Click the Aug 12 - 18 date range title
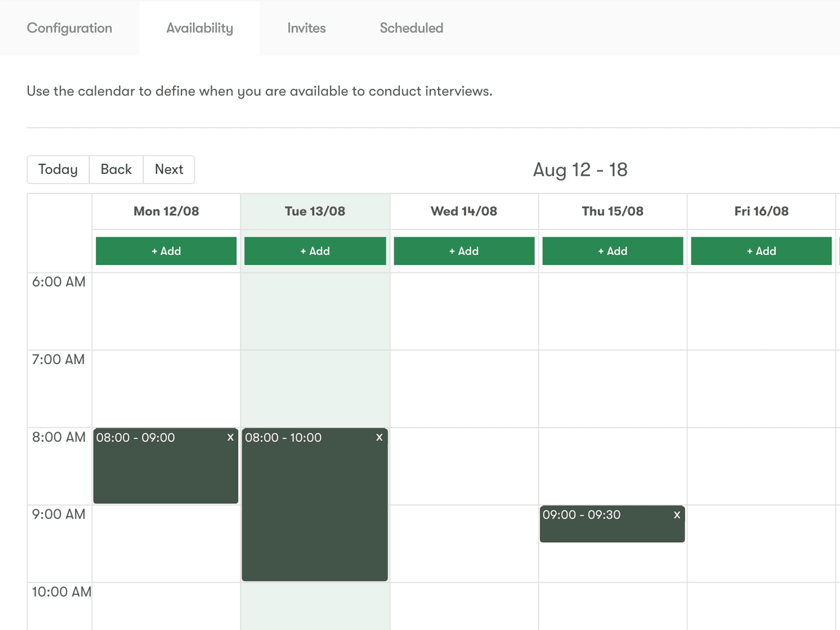Image resolution: width=840 pixels, height=630 pixels. tap(580, 170)
